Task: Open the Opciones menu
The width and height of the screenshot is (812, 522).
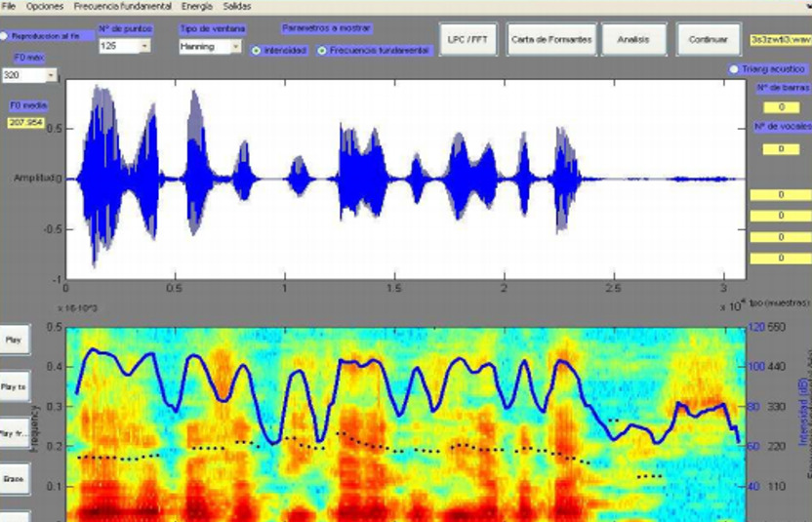Action: [45, 6]
